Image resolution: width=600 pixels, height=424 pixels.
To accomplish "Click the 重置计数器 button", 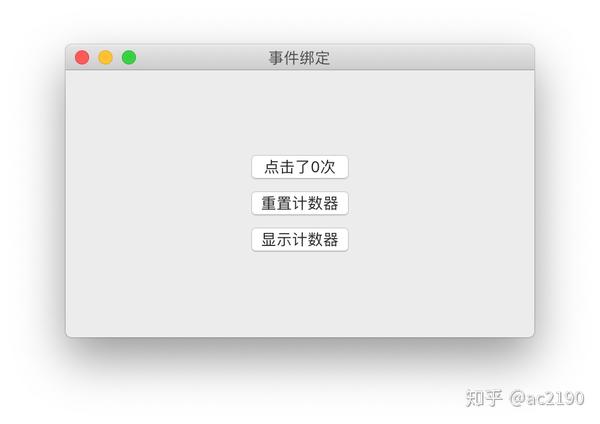I will pos(300,203).
